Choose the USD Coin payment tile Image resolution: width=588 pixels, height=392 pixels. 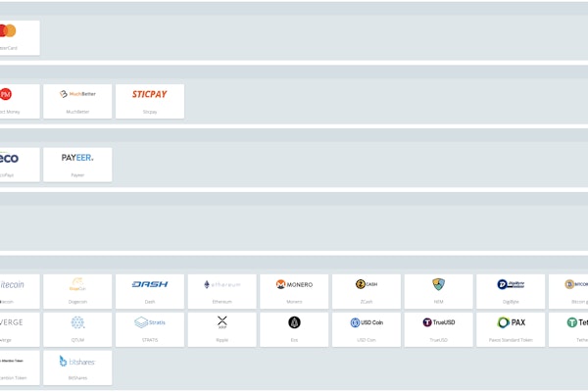pyautogui.click(x=367, y=329)
